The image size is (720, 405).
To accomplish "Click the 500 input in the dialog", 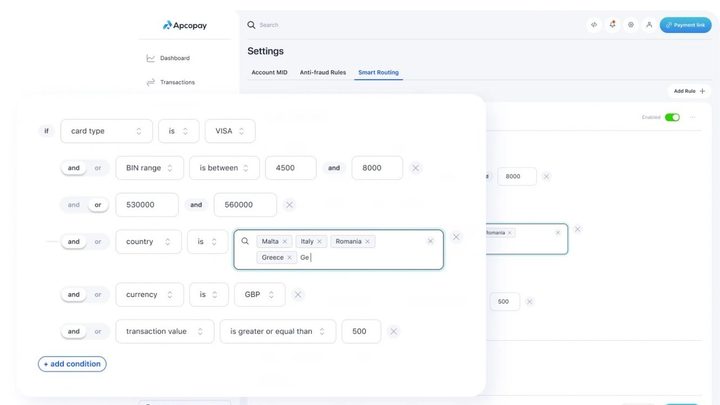I will point(361,332).
